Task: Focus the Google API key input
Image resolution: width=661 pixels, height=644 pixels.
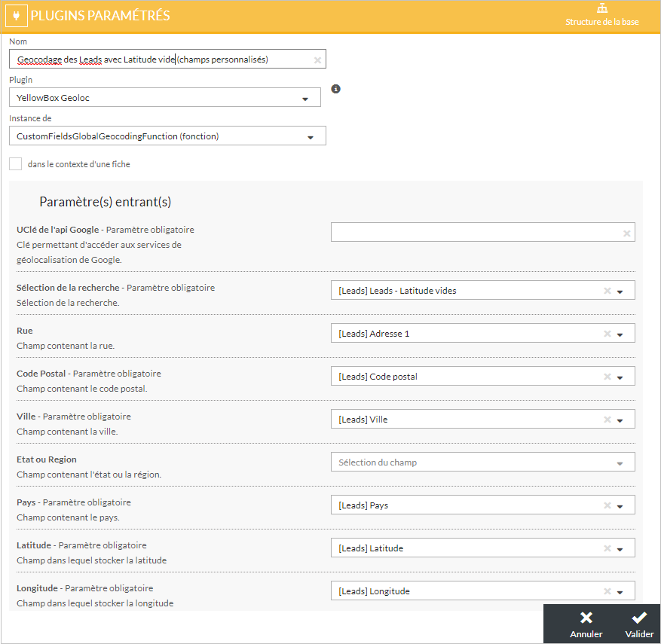Action: tap(475, 233)
